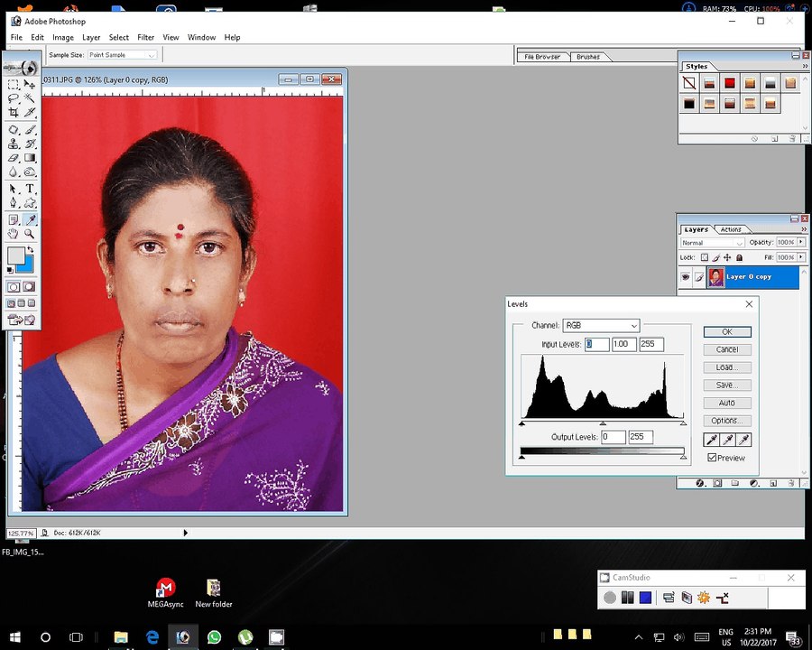Select the Dodge tool
812x650 pixels.
point(30,172)
